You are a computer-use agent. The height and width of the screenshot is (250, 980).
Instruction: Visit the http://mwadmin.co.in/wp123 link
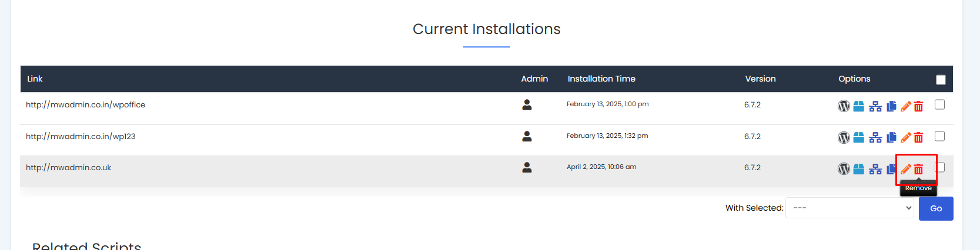pyautogui.click(x=81, y=136)
